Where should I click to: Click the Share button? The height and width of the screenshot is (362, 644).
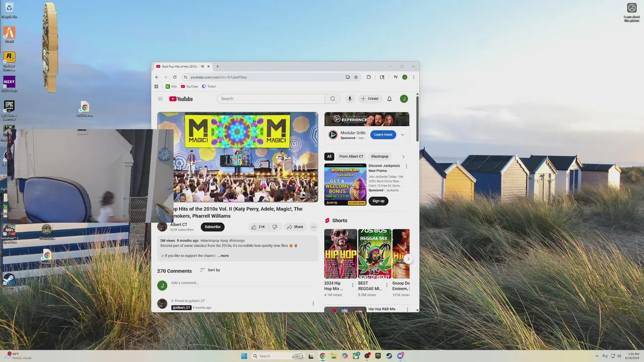pos(295,227)
